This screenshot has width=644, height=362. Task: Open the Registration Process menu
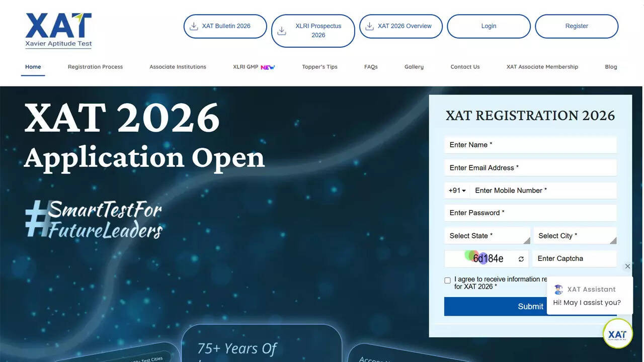point(95,66)
